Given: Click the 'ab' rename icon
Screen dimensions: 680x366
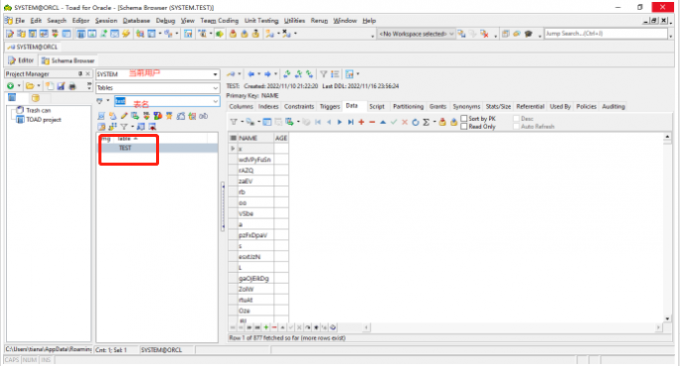Looking at the screenshot, I should (203, 116).
